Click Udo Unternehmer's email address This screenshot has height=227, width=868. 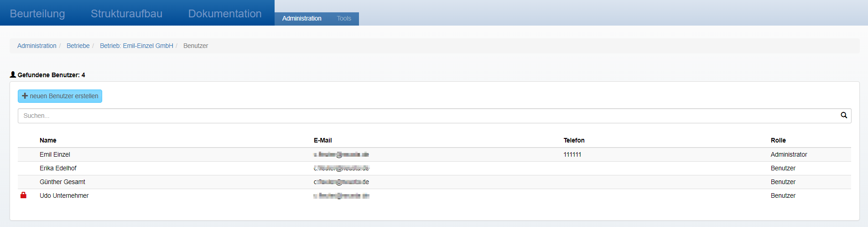pyautogui.click(x=341, y=195)
